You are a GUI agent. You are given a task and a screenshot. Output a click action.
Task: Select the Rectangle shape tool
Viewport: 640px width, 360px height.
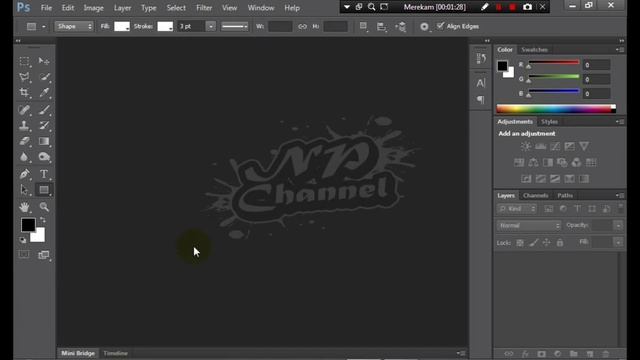(44, 190)
